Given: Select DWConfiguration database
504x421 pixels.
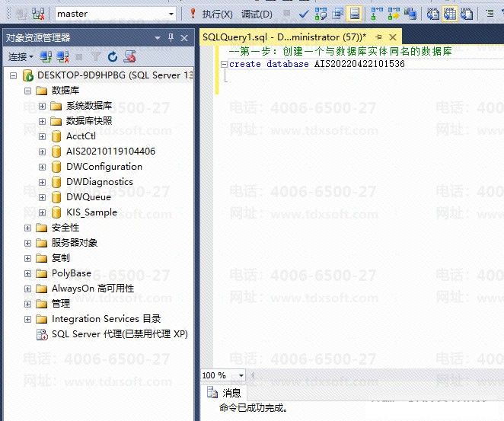Looking at the screenshot, I should point(104,167).
